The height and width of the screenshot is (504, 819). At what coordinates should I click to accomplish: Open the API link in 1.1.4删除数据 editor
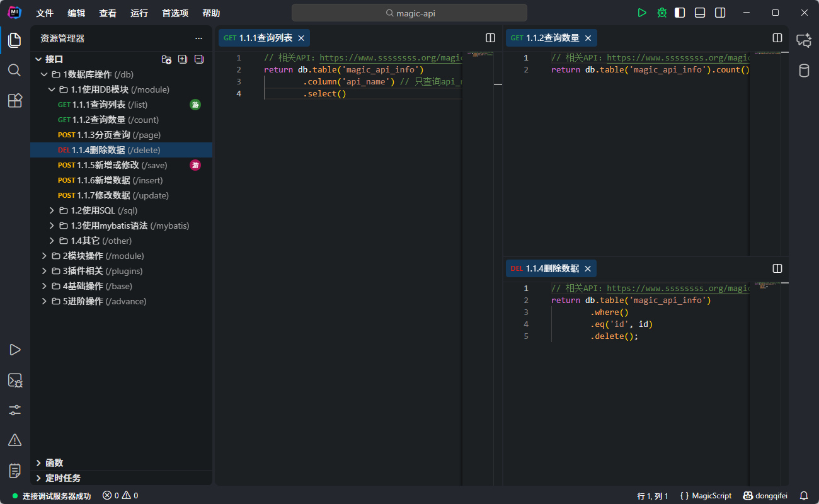678,288
